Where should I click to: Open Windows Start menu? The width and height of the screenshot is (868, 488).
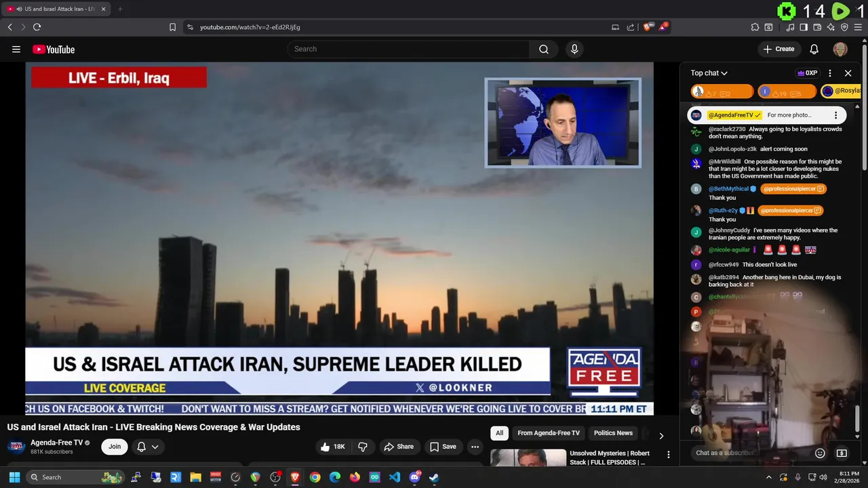tap(14, 477)
